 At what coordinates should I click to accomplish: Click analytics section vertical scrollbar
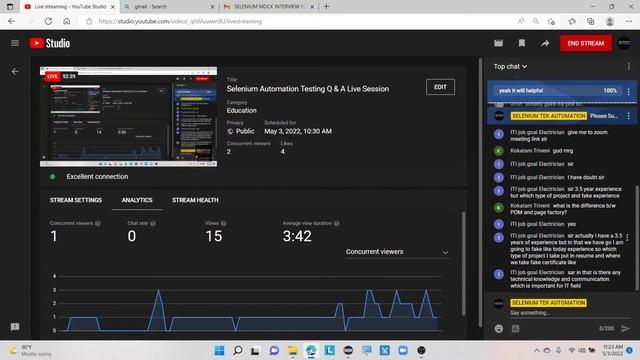click(x=463, y=263)
